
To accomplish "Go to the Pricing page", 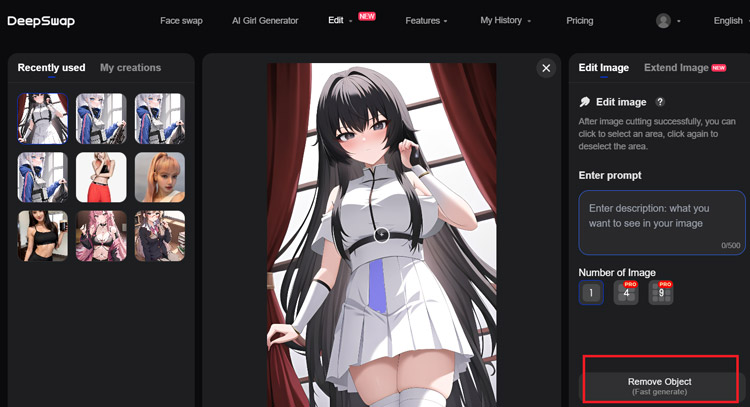I will (x=580, y=21).
